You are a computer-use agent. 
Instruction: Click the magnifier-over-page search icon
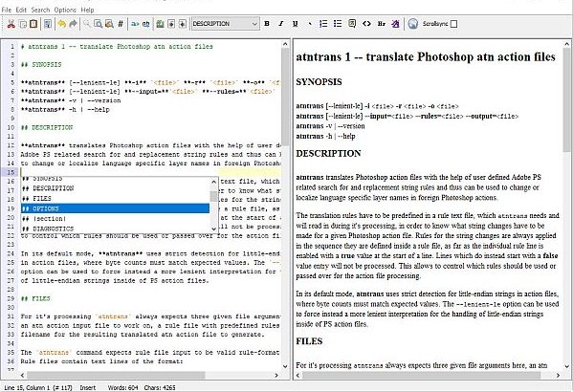click(x=98, y=24)
